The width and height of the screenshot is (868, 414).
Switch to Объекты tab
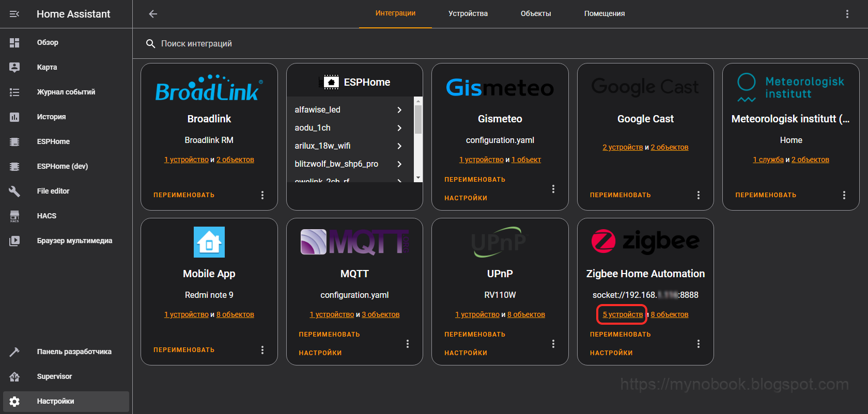coord(536,13)
